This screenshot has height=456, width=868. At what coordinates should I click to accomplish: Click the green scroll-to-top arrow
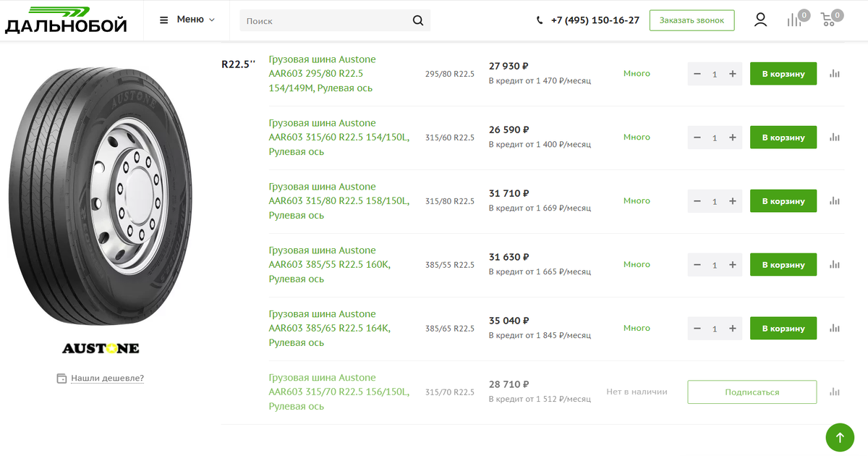pyautogui.click(x=840, y=437)
